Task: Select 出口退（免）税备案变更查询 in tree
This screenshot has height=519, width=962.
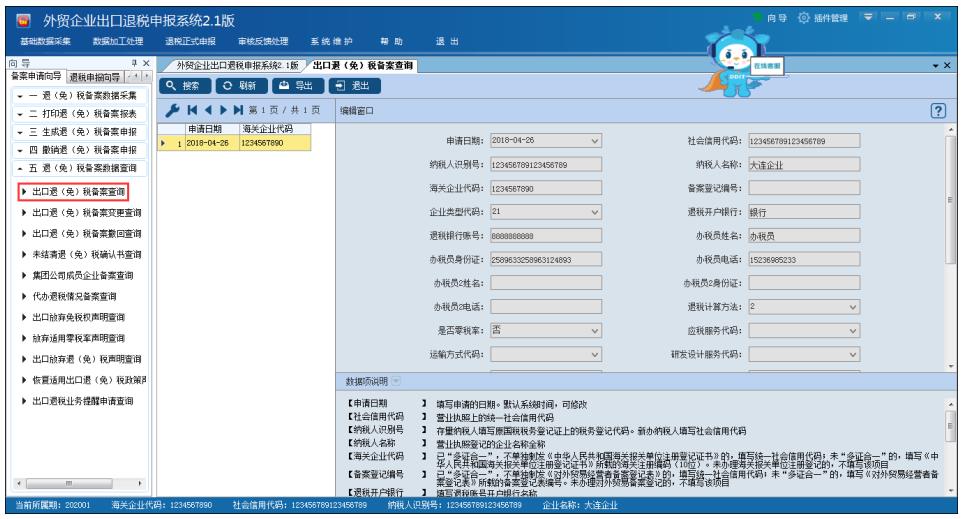Action: (87, 212)
